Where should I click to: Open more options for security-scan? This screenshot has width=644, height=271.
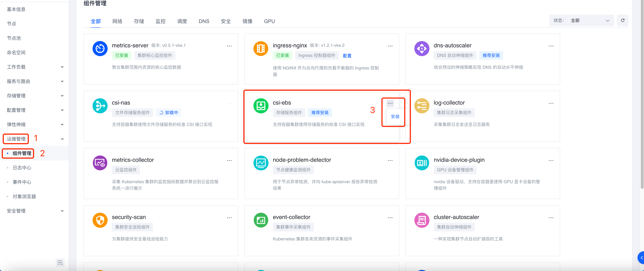(229, 218)
